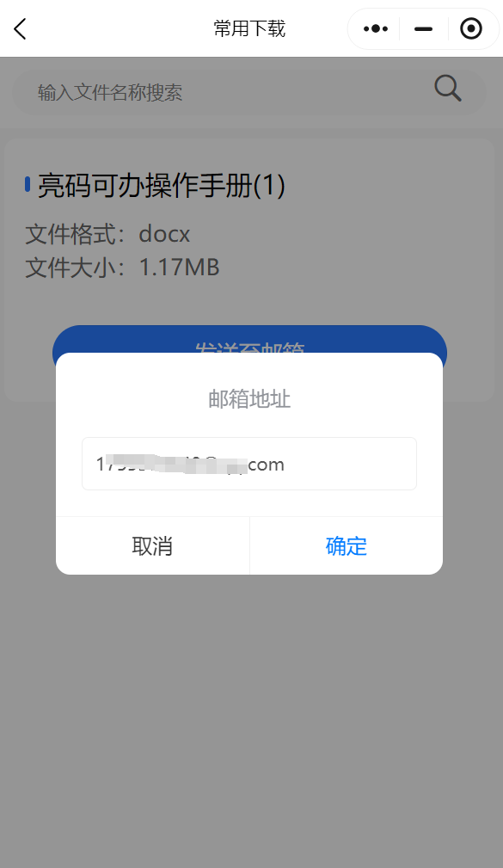503x868 pixels.
Task: Click the email address input field
Action: [x=249, y=464]
